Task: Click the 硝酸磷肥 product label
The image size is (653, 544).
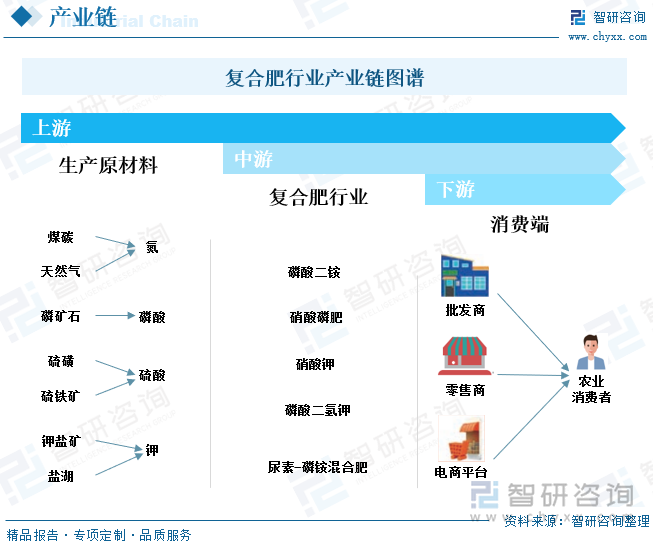Action: [315, 318]
